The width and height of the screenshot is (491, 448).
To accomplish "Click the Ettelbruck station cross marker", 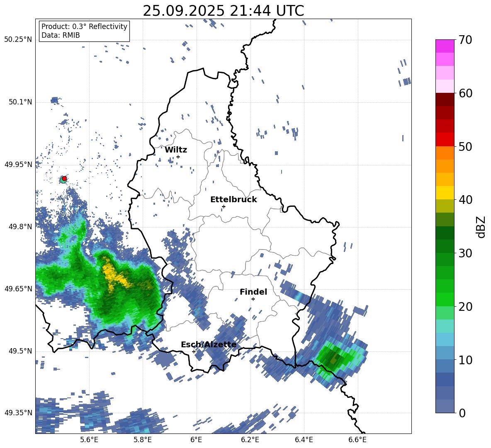I will click(x=224, y=206).
